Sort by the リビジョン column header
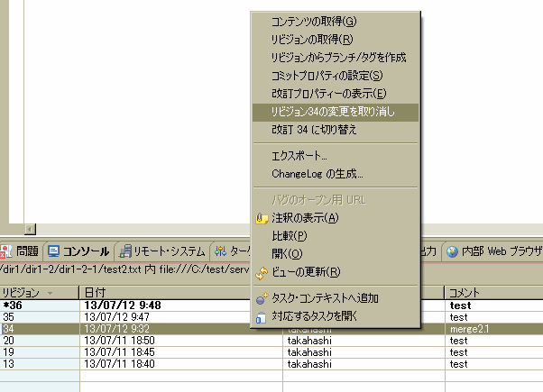 pyautogui.click(x=40, y=293)
